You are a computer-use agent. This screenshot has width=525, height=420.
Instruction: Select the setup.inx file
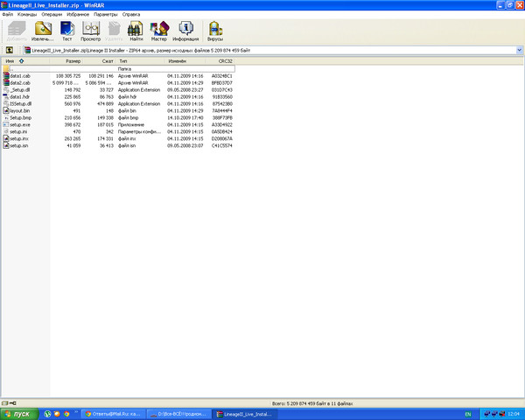tap(119, 138)
